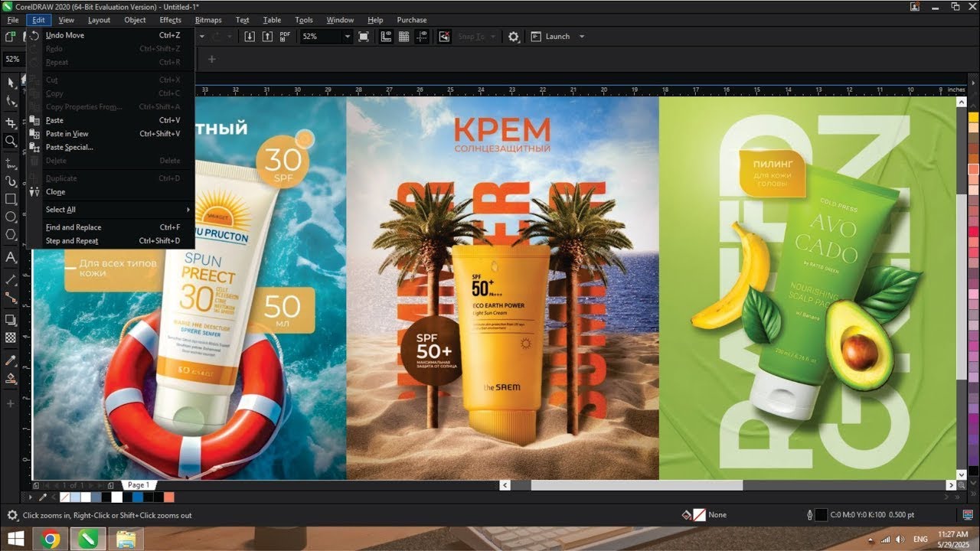This screenshot has width=980, height=551.
Task: Select the Interactive Fill tool
Action: 11,379
